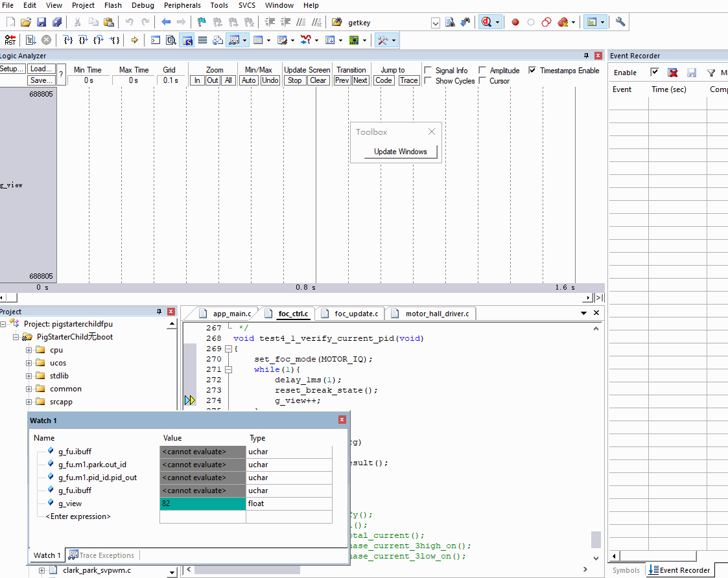The image size is (728, 578).
Task: Toggle the Timestamps Enable checkbox
Action: click(x=532, y=70)
